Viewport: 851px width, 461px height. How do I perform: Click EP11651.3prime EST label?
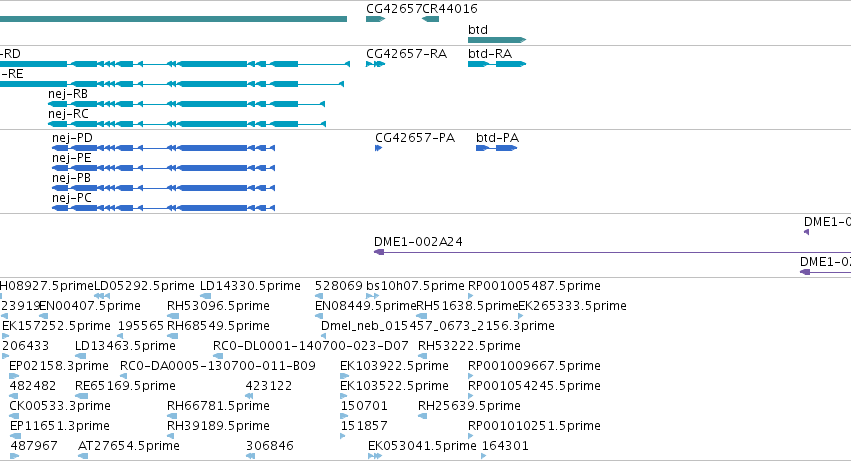coord(60,426)
